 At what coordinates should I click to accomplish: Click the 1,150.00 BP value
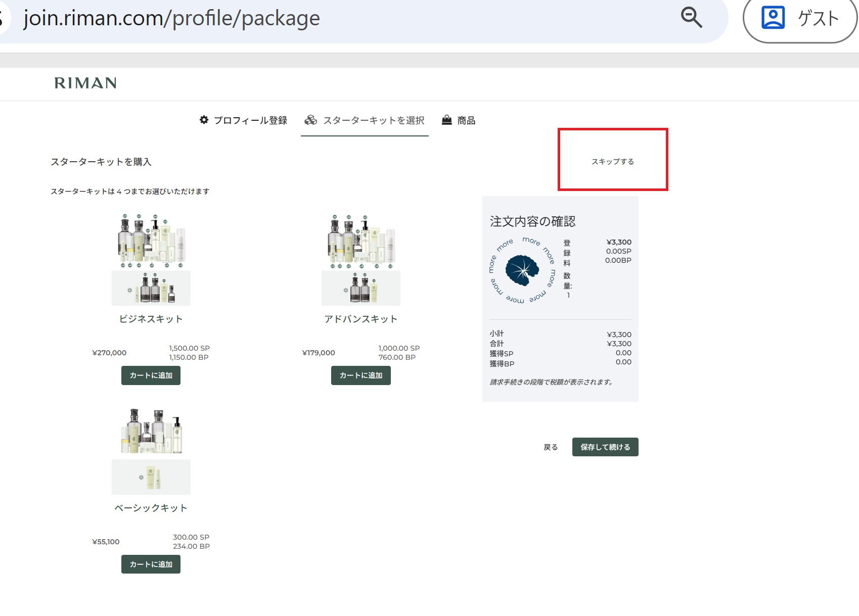(x=189, y=357)
